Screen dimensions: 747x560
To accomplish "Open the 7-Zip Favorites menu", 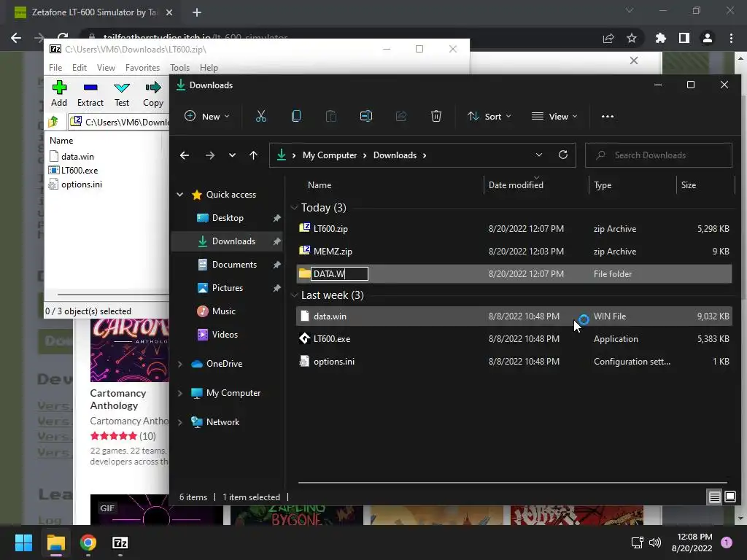I will click(142, 68).
